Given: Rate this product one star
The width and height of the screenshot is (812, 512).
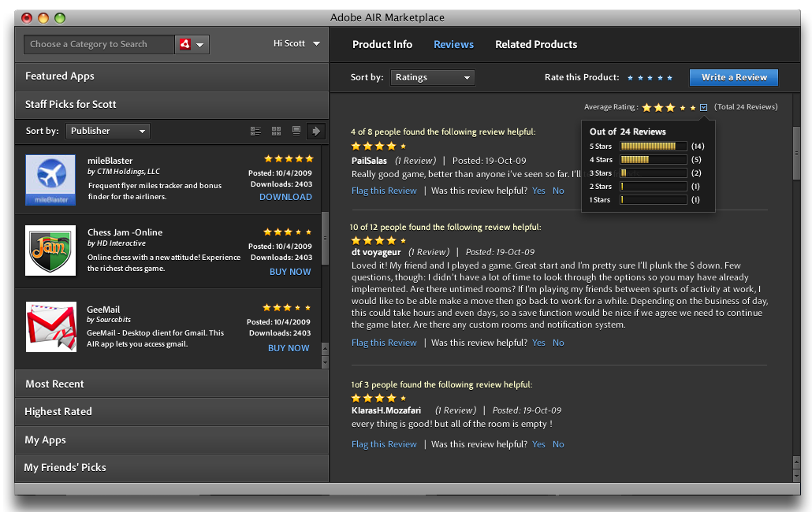Looking at the screenshot, I should tap(630, 78).
